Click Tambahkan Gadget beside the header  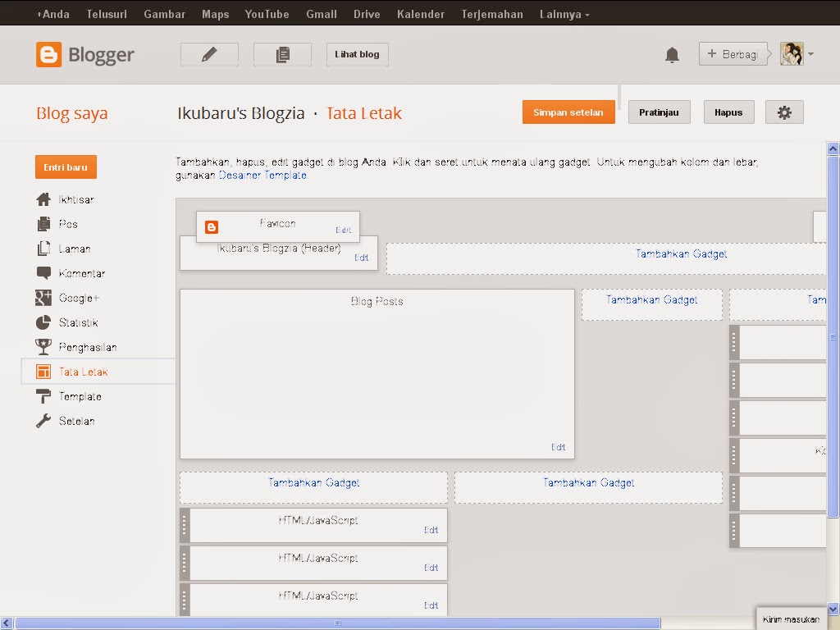click(681, 254)
